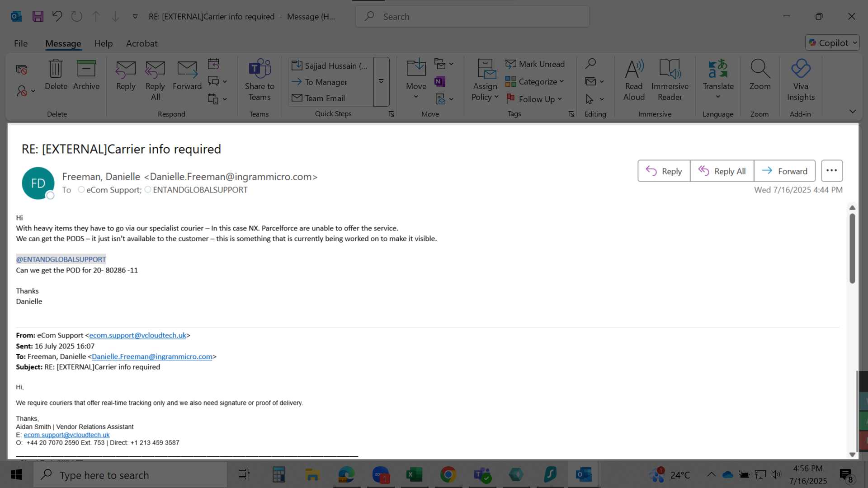Click Reply All in message header
This screenshot has height=488, width=868.
pos(722,171)
